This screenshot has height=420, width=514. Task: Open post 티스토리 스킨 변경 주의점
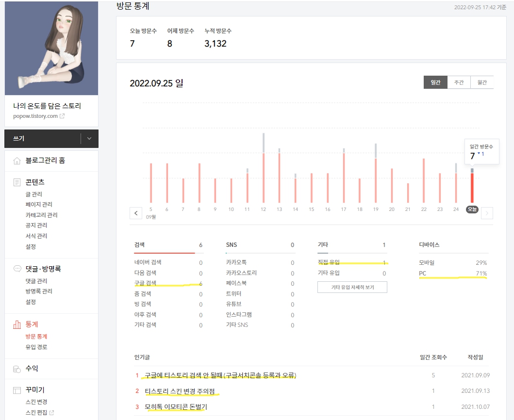(180, 391)
